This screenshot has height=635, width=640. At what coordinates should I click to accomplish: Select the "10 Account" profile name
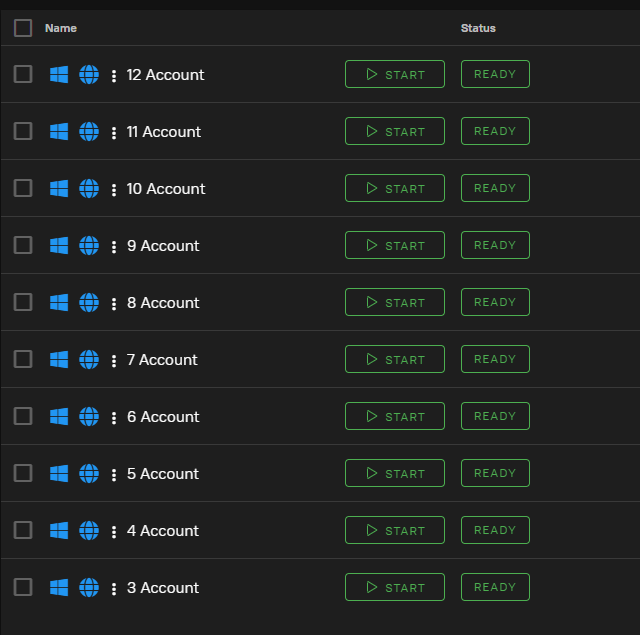pos(166,189)
